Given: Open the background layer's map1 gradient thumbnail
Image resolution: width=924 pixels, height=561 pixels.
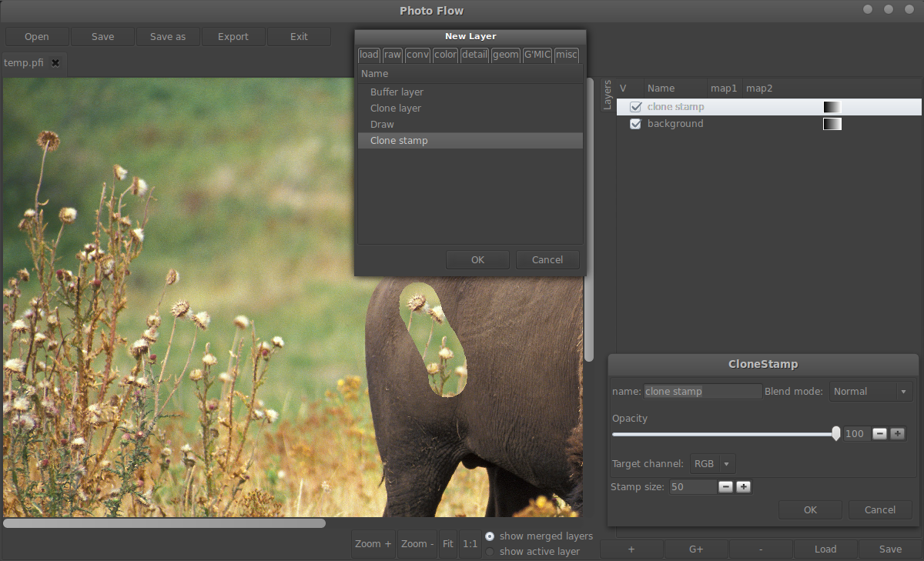Looking at the screenshot, I should point(832,123).
